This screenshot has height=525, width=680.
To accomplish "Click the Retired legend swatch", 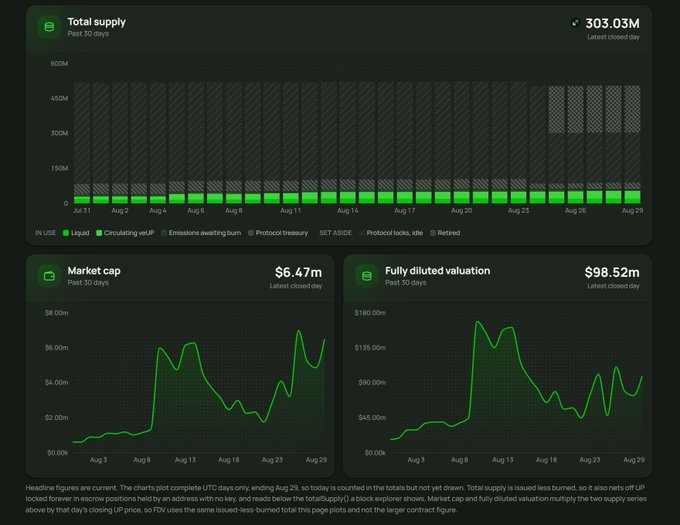I will (x=432, y=233).
